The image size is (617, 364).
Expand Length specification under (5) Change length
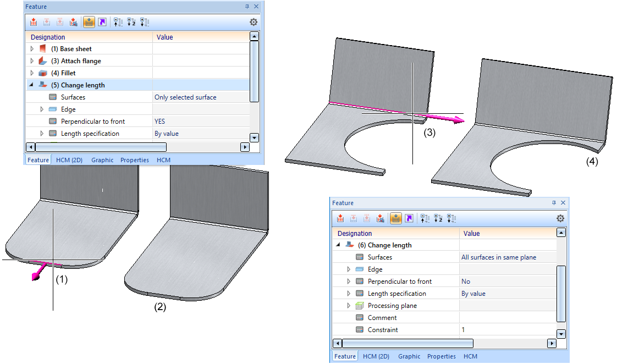click(42, 134)
